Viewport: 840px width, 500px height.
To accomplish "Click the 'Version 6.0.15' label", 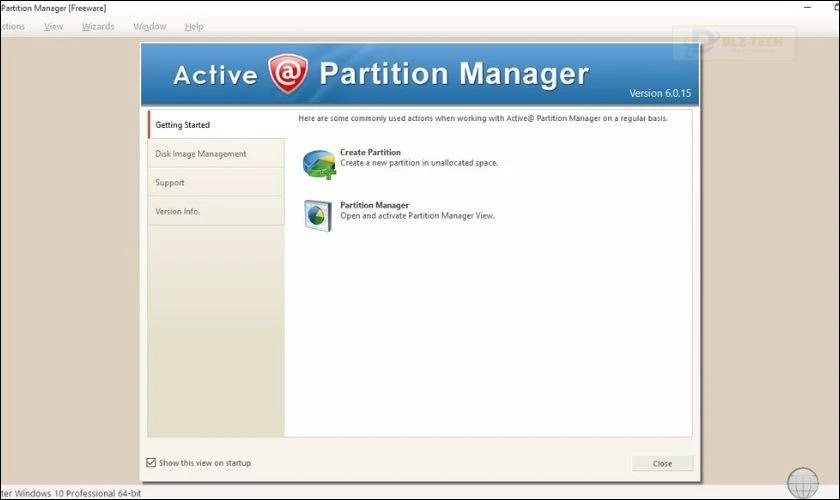I will (660, 93).
